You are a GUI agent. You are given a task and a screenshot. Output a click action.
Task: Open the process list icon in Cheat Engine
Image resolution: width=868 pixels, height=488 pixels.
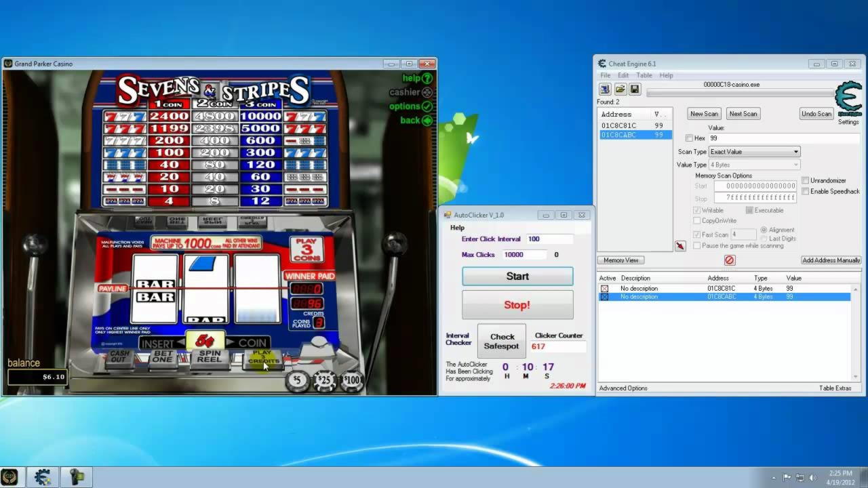tap(605, 89)
